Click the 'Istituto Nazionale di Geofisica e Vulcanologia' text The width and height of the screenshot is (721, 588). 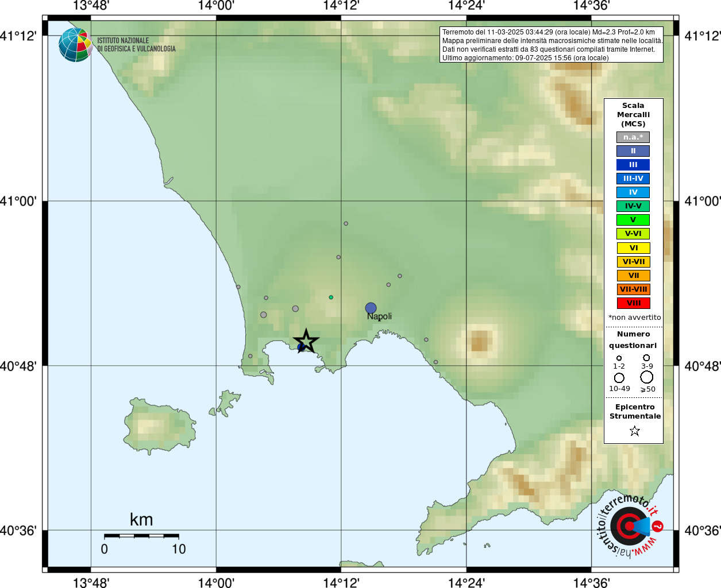point(136,45)
